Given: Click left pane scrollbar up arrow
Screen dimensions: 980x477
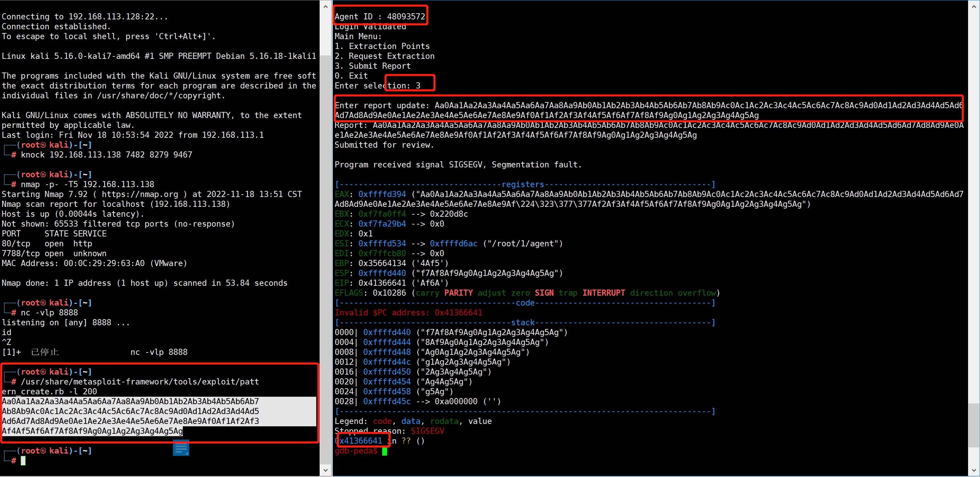Looking at the screenshot, I should click(x=325, y=6).
